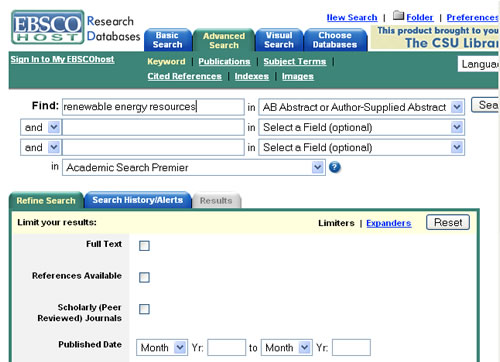Open the second 'and' operator dropdown
500x362 pixels.
coord(40,147)
